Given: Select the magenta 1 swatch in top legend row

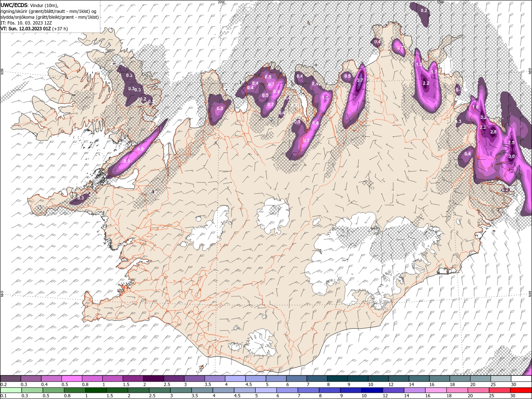Looking at the screenshot, I should point(113,379).
